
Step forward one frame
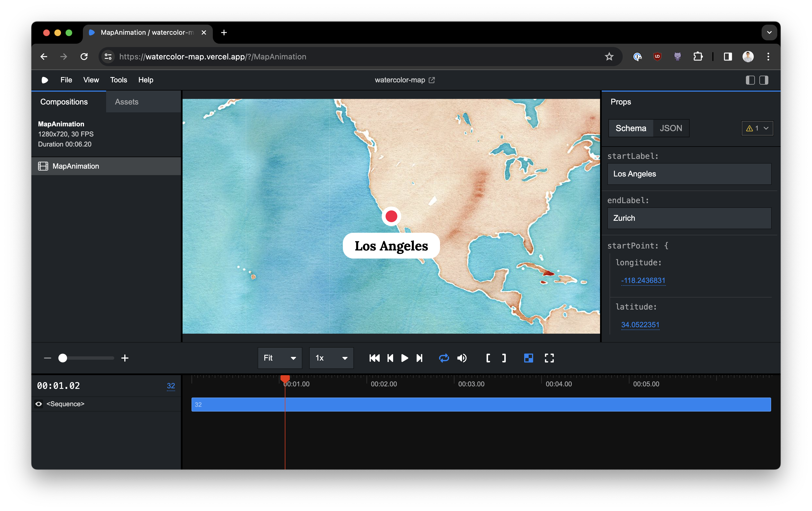pyautogui.click(x=419, y=358)
